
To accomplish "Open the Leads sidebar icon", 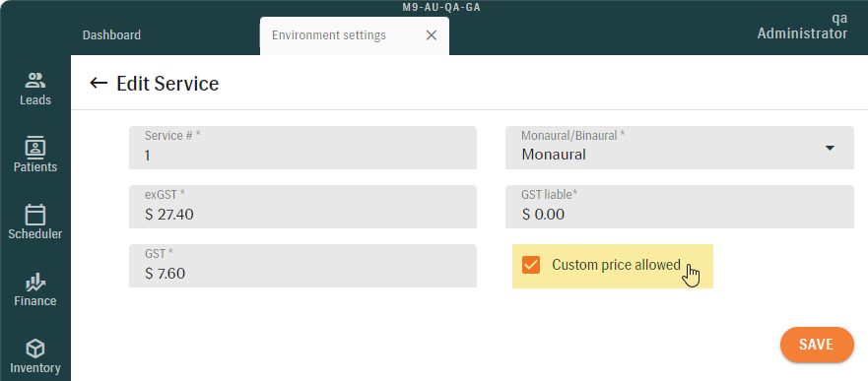I will click(35, 81).
